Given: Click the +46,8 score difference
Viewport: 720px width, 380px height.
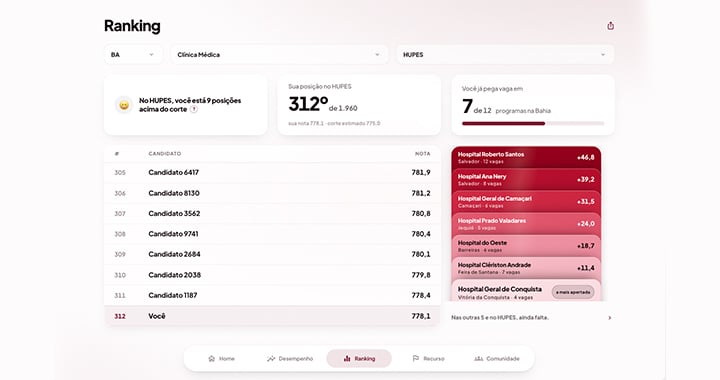Looking at the screenshot, I should pos(585,157).
